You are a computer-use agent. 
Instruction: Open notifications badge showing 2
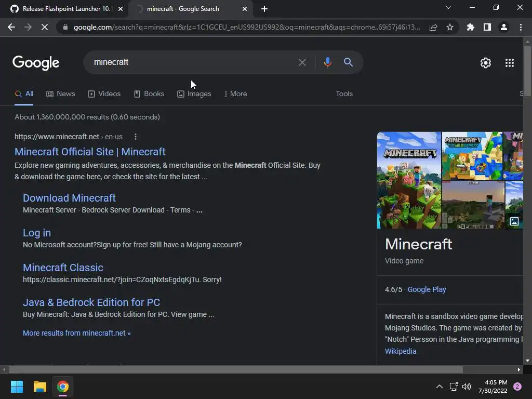pos(517,387)
